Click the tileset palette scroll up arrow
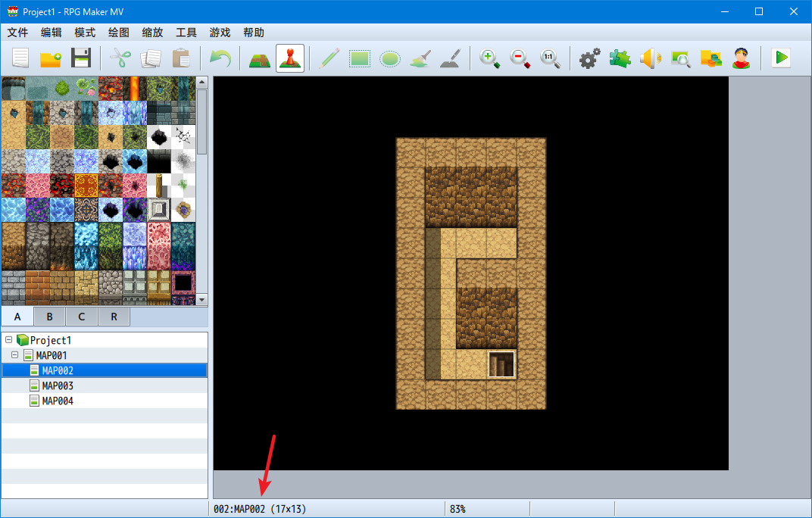 (x=202, y=83)
